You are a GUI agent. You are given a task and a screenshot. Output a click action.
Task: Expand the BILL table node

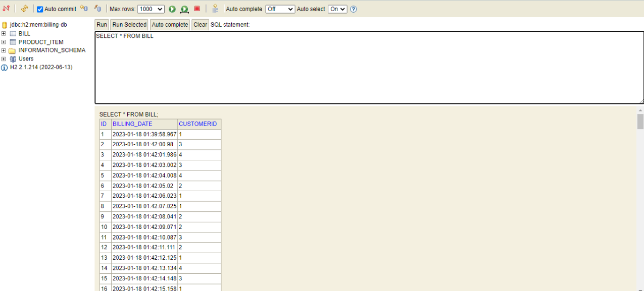4,34
